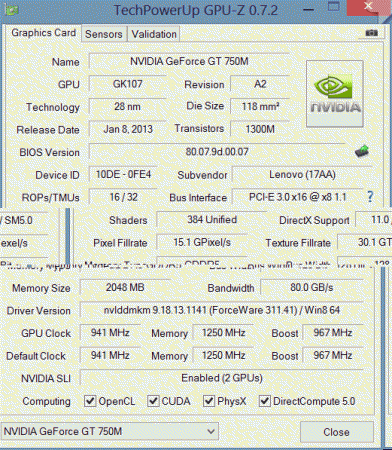Open bus interface help question mark
Image resolution: width=392 pixels, height=450 pixels.
click(370, 197)
